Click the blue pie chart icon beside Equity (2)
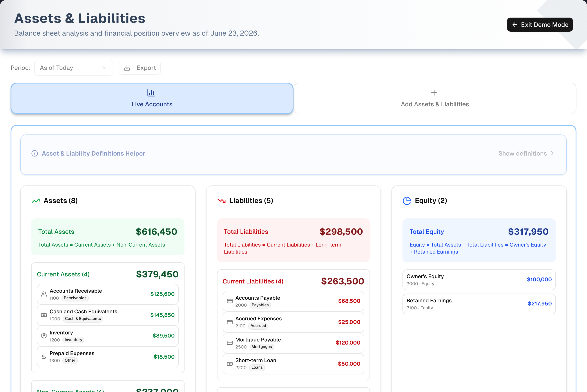Screen dimensions: 587x392 click(407, 201)
